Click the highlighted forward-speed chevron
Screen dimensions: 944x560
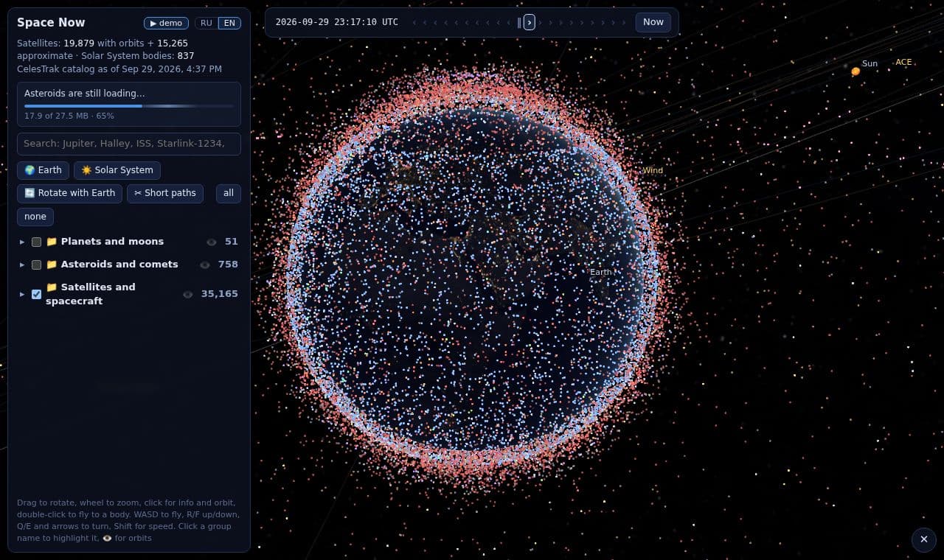pos(530,22)
